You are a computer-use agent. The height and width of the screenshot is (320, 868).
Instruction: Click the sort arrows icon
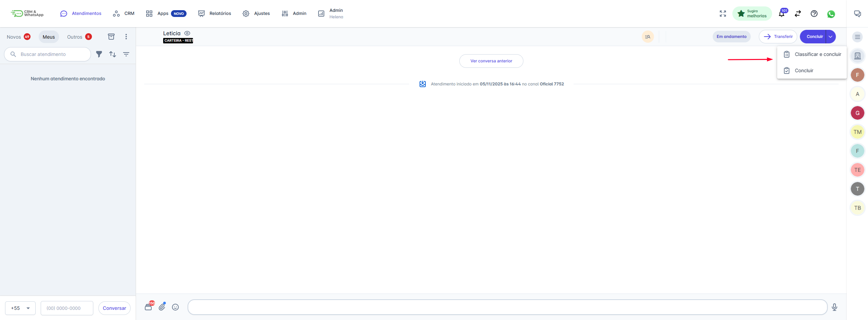113,54
